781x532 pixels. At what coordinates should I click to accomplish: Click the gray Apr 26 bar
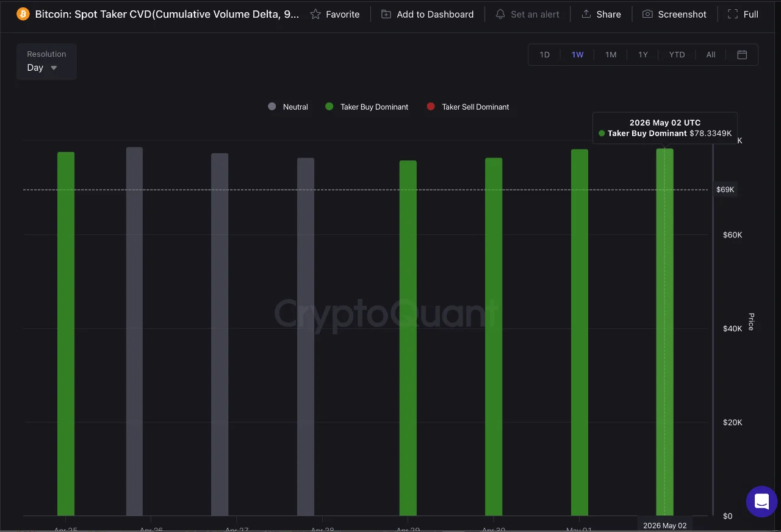tap(134, 331)
